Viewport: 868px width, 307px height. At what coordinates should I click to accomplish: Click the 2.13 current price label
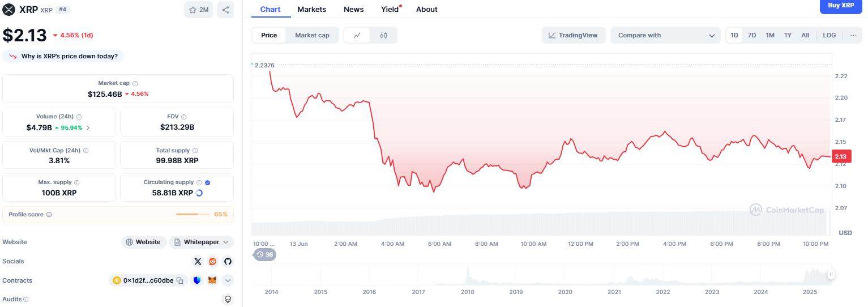(840, 157)
